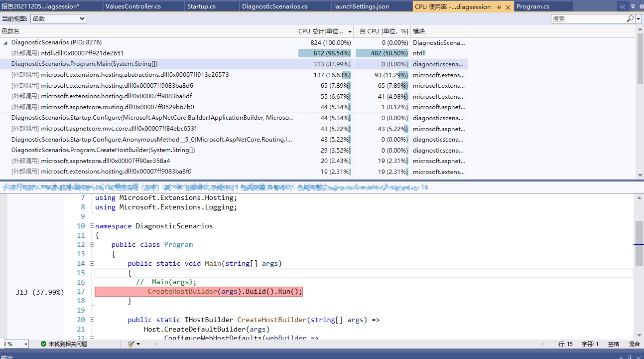Click the 482 (58.50%) self CPU cell
Image resolution: width=644 pixels, height=359 pixels.
click(382, 53)
